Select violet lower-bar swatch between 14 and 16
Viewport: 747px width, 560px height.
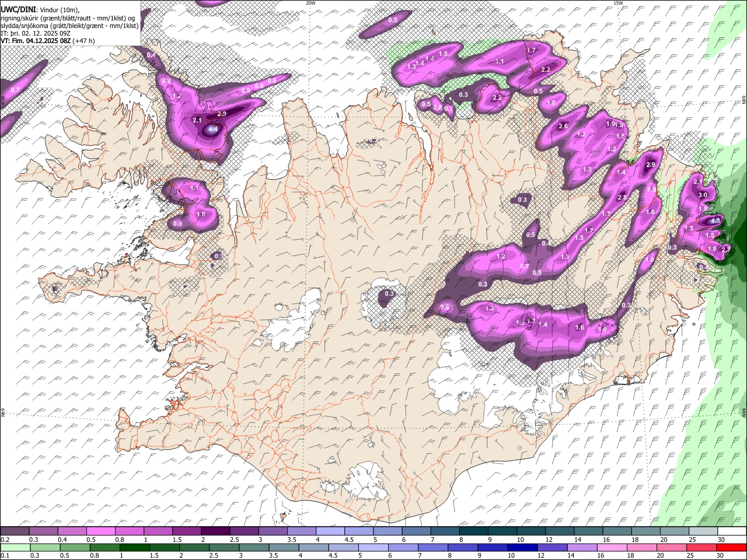point(582,548)
